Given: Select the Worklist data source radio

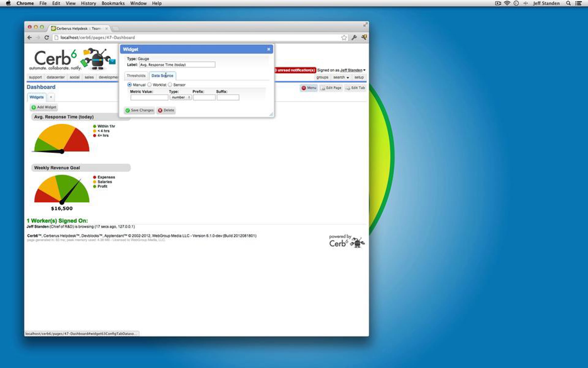Looking at the screenshot, I should click(149, 85).
